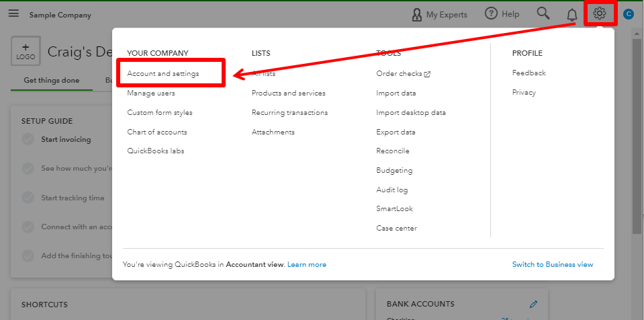644x320 pixels.
Task: Click Switch to Business view
Action: tap(553, 264)
